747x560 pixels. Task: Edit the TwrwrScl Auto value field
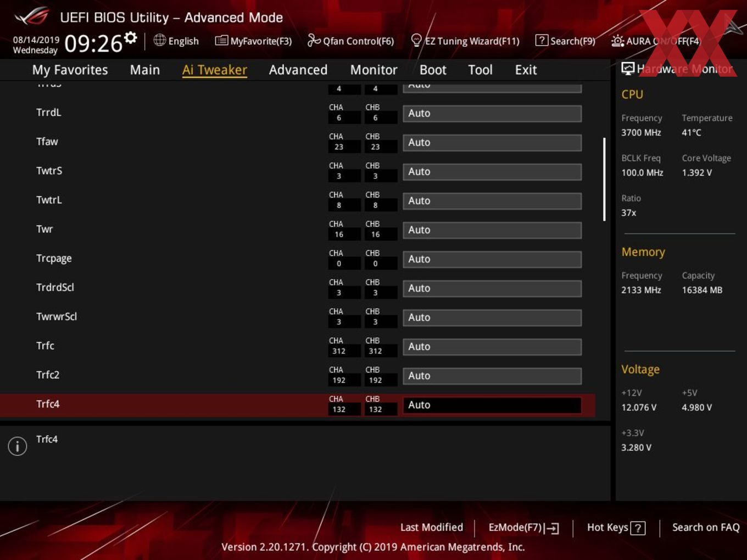click(492, 317)
